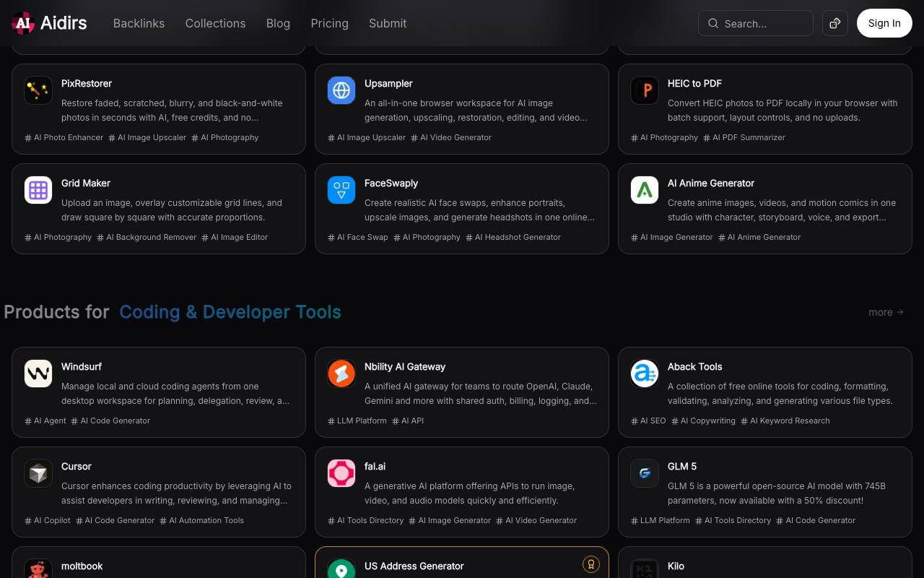924x578 pixels.
Task: Open the GLM 5 title link
Action: tap(682, 467)
